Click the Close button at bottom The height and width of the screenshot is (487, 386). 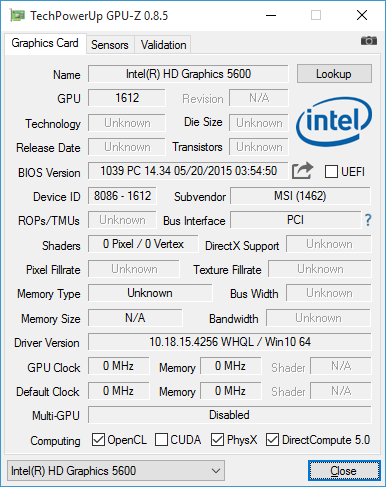tap(344, 471)
